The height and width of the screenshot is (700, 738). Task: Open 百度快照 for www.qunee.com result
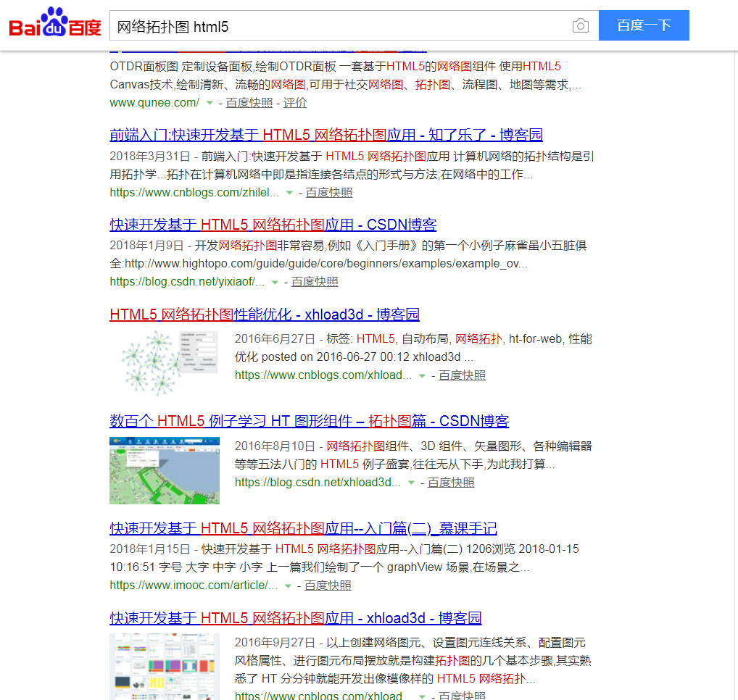(x=249, y=103)
